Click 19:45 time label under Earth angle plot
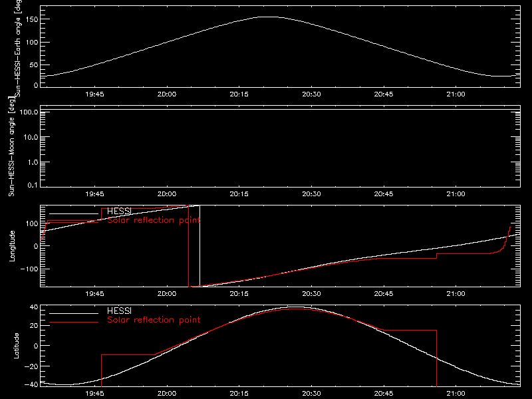 tap(94, 94)
